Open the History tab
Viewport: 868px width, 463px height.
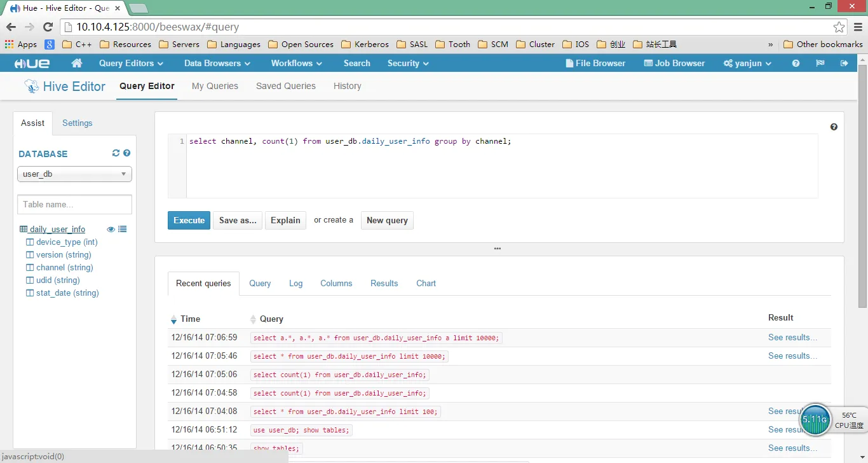pyautogui.click(x=347, y=86)
